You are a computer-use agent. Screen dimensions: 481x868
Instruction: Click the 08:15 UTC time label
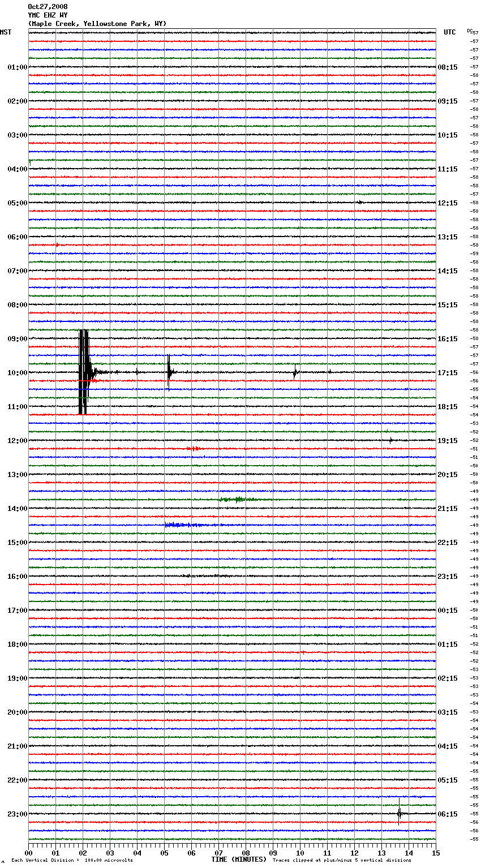448,67
